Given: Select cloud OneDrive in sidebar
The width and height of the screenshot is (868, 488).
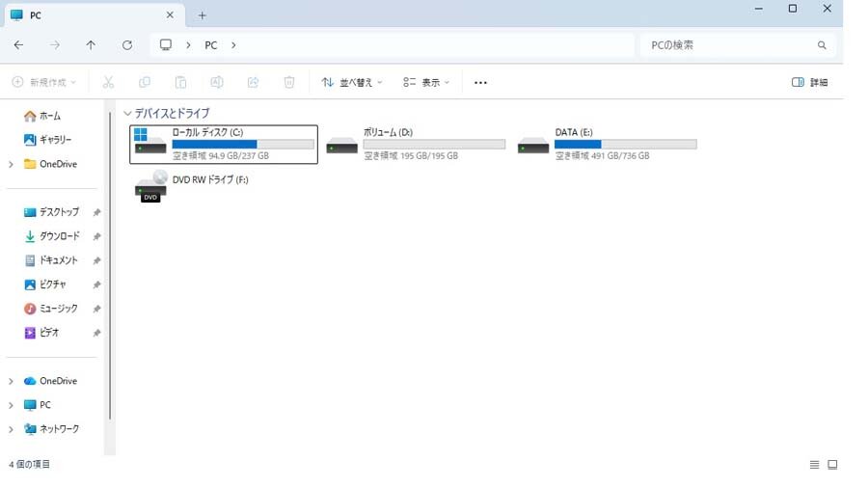Looking at the screenshot, I should click(50, 381).
